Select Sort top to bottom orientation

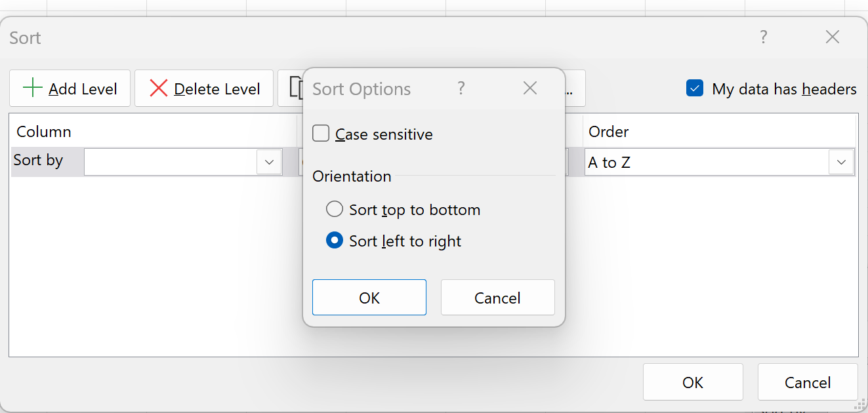pyautogui.click(x=335, y=210)
